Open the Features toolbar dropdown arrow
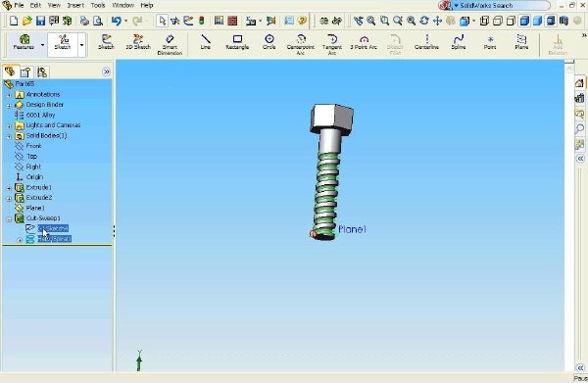The image size is (588, 383). pos(42,45)
